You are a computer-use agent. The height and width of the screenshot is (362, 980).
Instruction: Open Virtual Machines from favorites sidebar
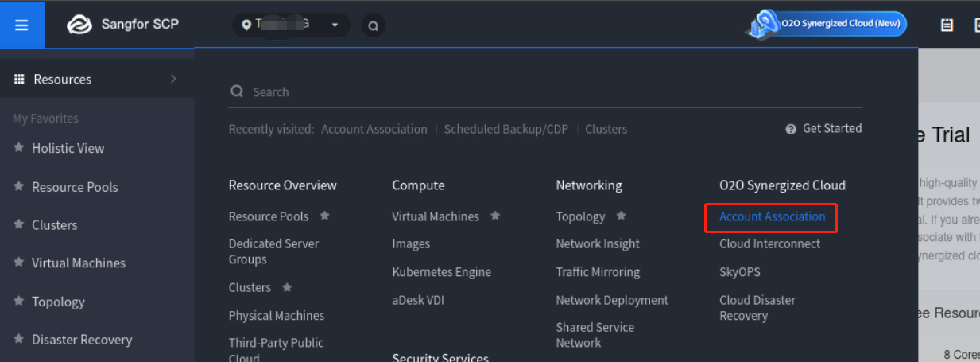pos(79,263)
